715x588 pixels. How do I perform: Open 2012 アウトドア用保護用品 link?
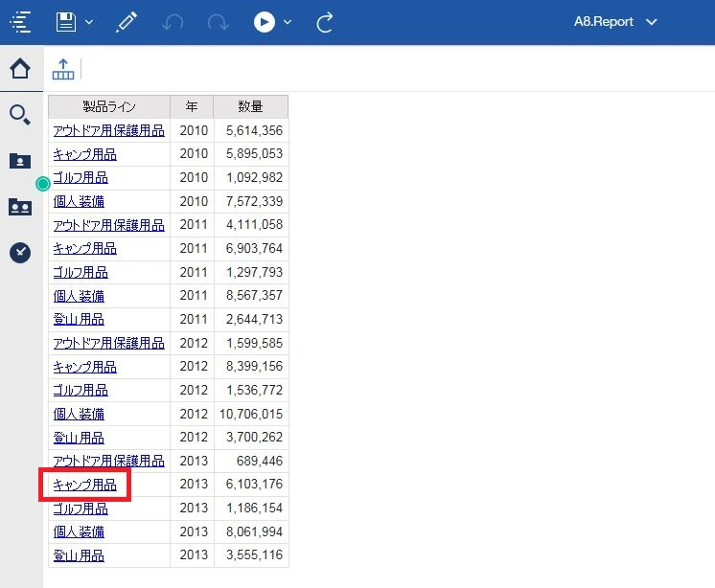pos(109,343)
